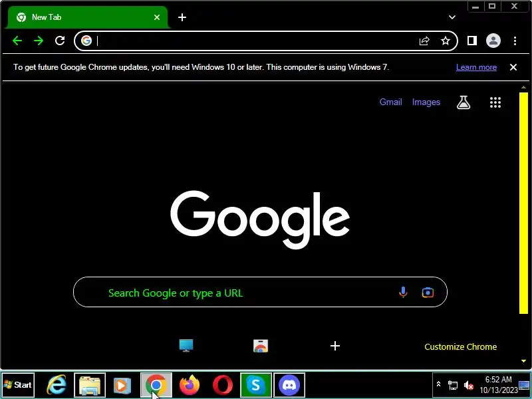The width and height of the screenshot is (532, 399).
Task: Open the Chrome side panel
Action: 472,41
